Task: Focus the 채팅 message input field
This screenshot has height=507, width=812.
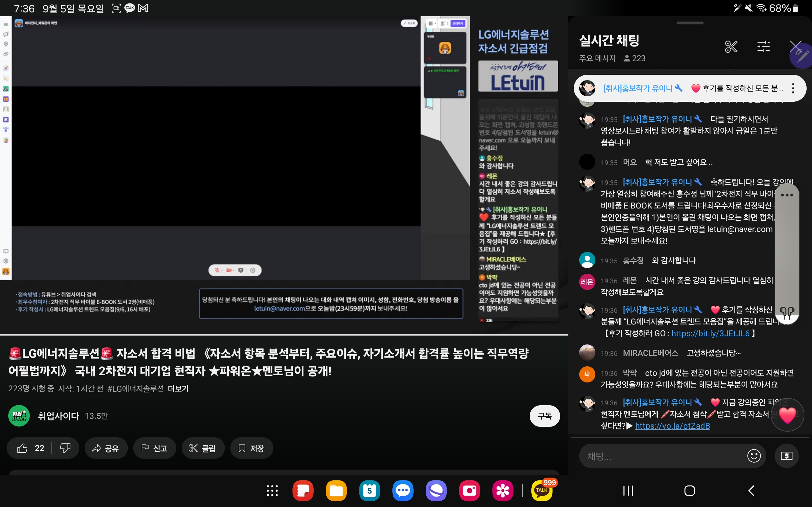Action: 661,456
